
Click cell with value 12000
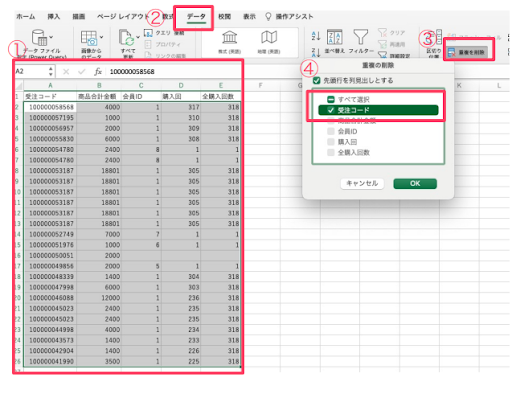[x=99, y=298]
